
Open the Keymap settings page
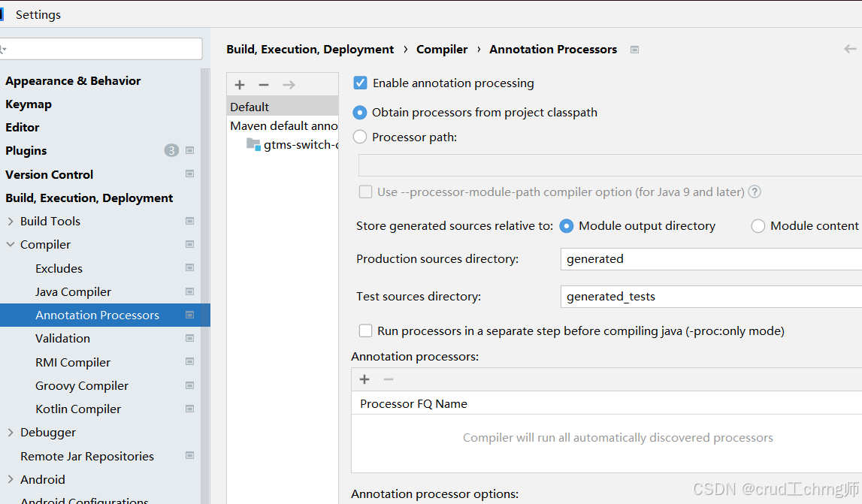pos(29,104)
